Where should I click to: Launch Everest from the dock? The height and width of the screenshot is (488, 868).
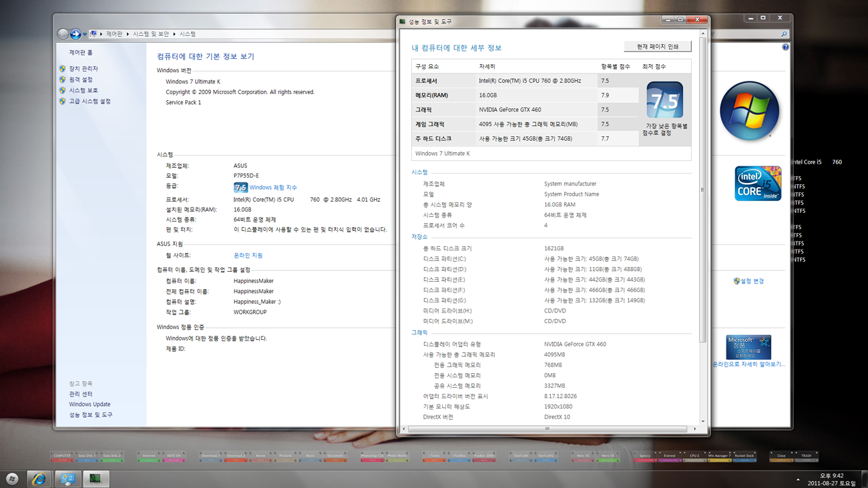670,457
